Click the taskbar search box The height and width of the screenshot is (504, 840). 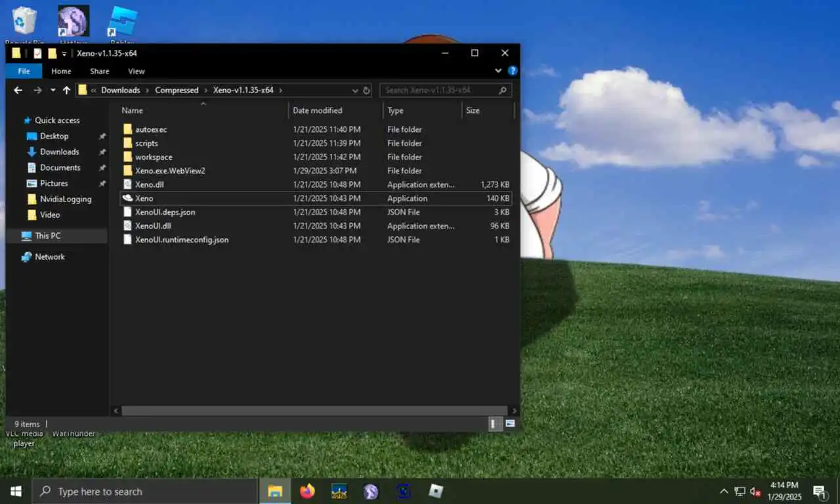click(144, 491)
